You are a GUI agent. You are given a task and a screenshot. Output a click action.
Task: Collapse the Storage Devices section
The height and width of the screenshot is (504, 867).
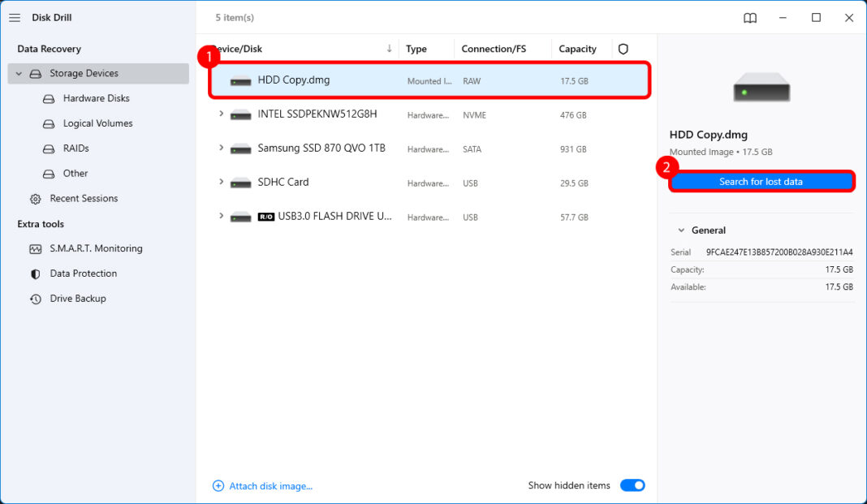18,73
